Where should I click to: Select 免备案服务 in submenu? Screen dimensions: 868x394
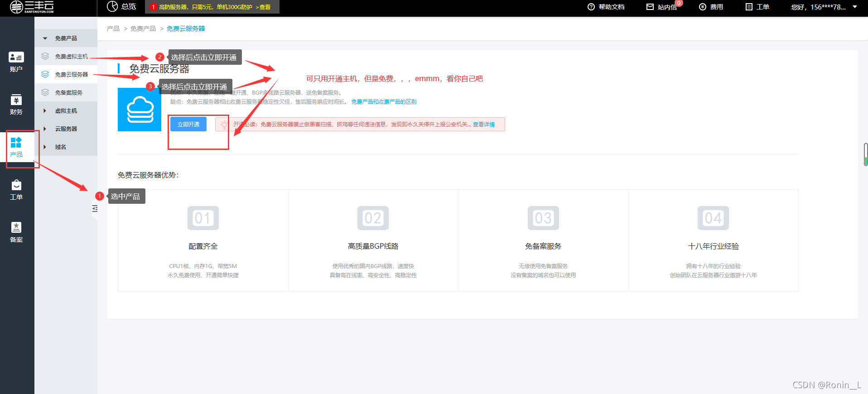[69, 92]
